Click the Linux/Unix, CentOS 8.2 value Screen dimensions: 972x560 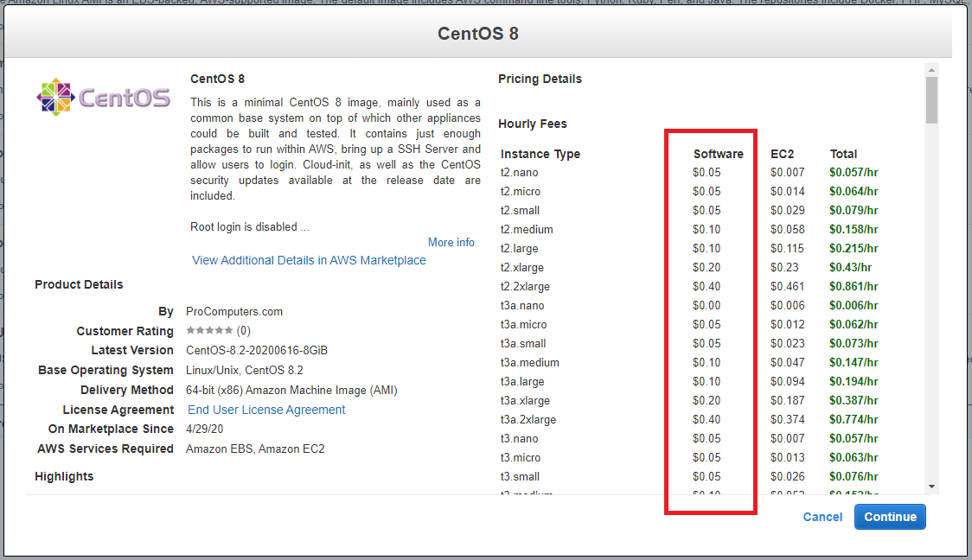[245, 371]
